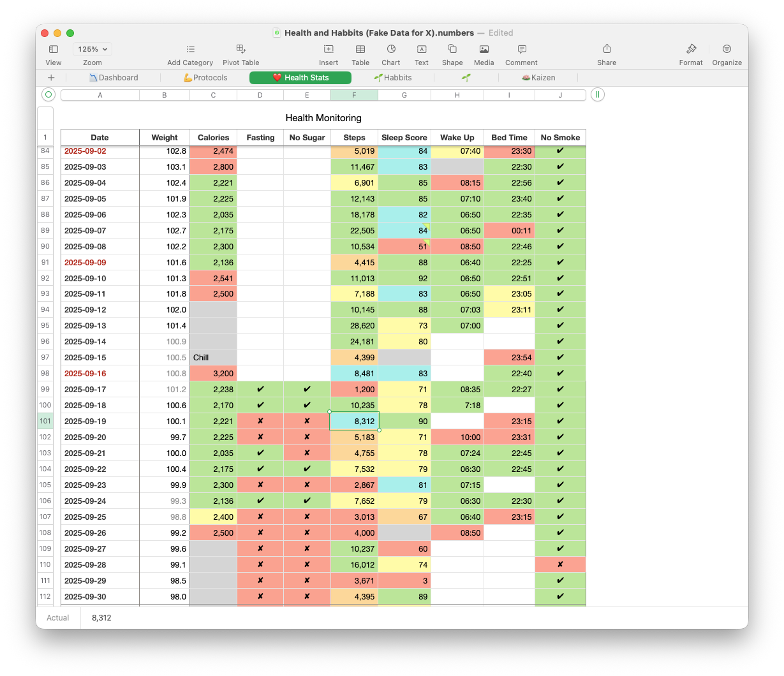The width and height of the screenshot is (784, 676).
Task: Open the seedling-icon sheet tab
Action: click(x=466, y=78)
